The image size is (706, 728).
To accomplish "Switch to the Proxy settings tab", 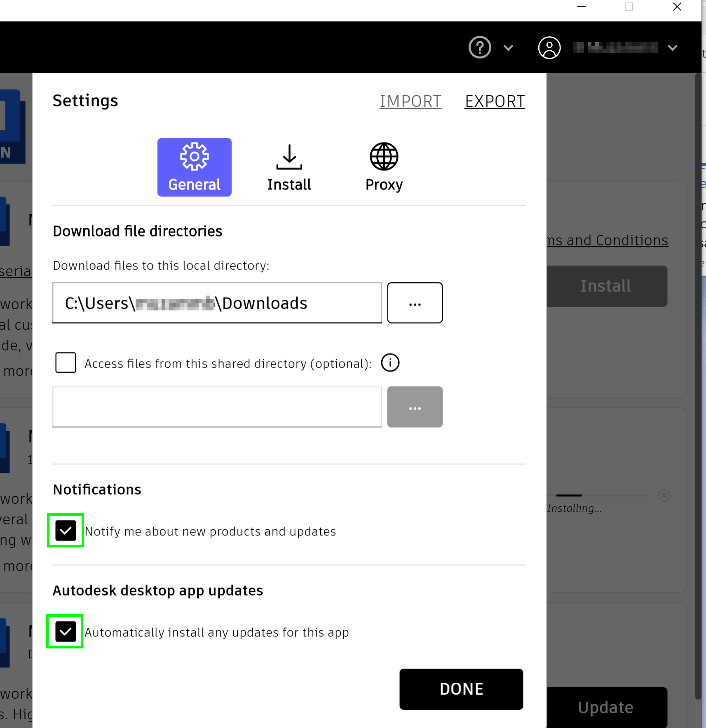I will (x=384, y=167).
